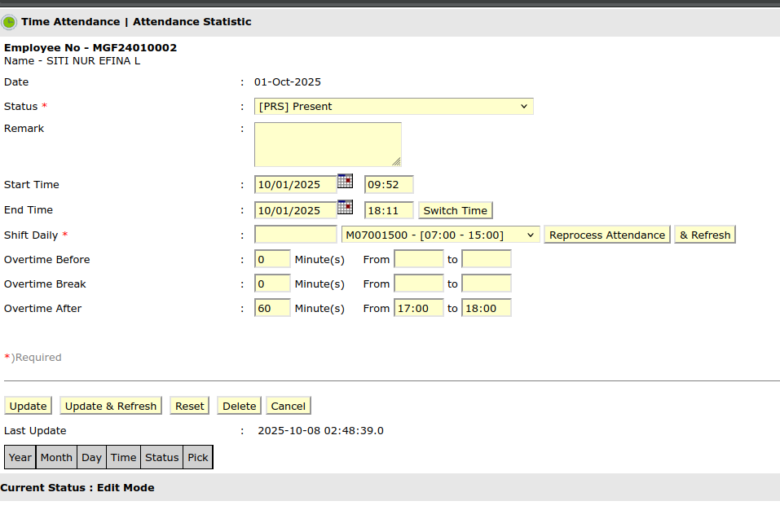The height and width of the screenshot is (532, 780).
Task: Click the Reset button
Action: pyautogui.click(x=190, y=406)
